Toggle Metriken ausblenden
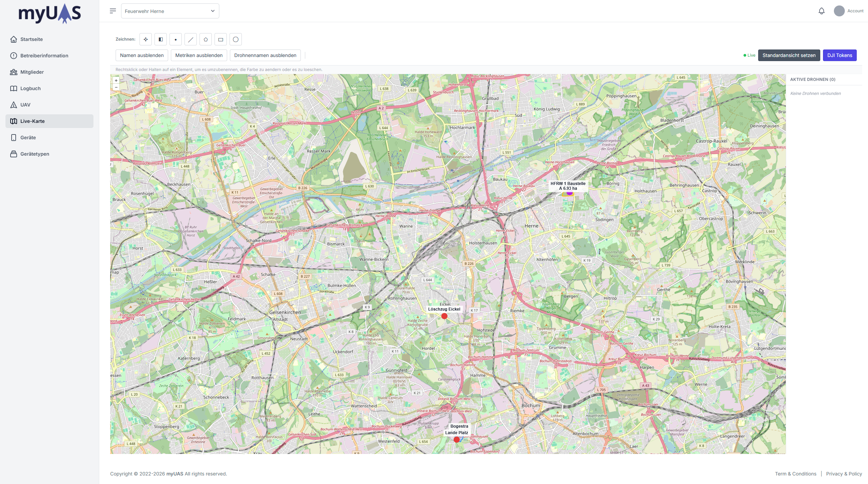This screenshot has height=484, width=868. coord(199,55)
